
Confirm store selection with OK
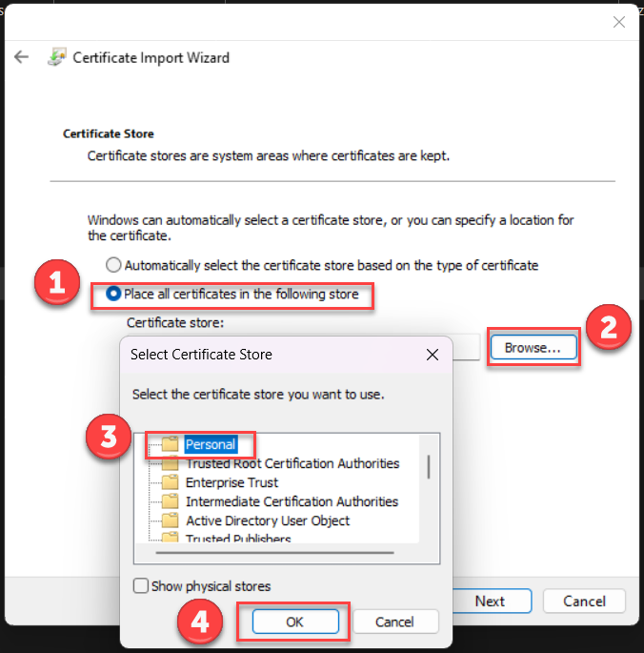(295, 622)
